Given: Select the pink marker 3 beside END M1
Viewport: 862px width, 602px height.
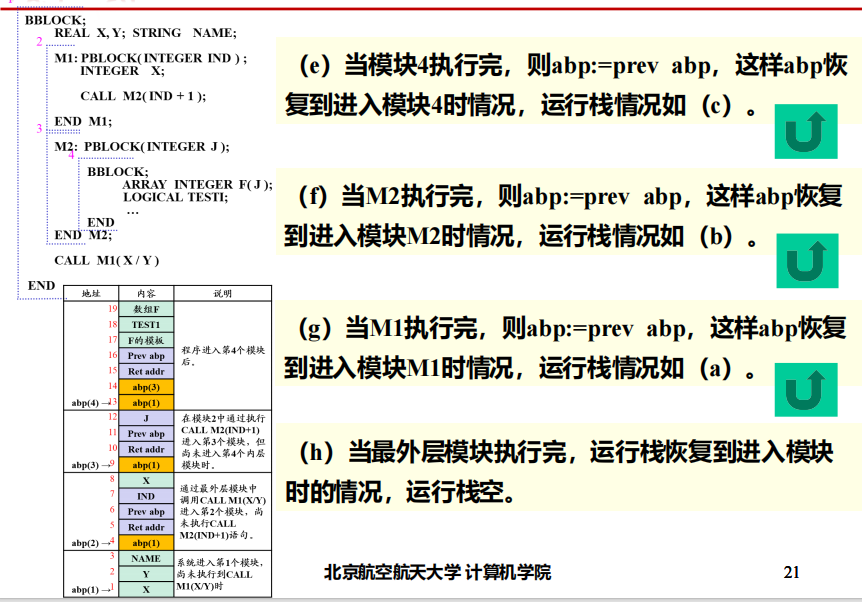Looking at the screenshot, I should 37,128.
